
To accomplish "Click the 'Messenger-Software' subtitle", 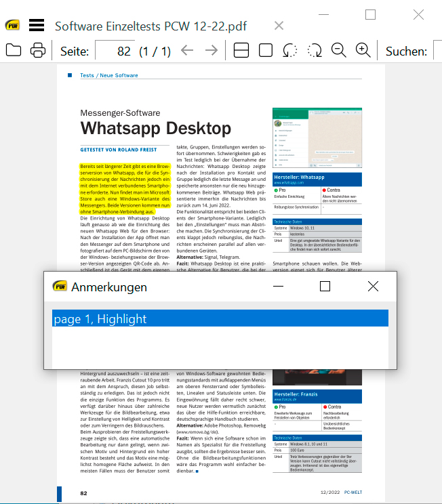I will pyautogui.click(x=120, y=113).
